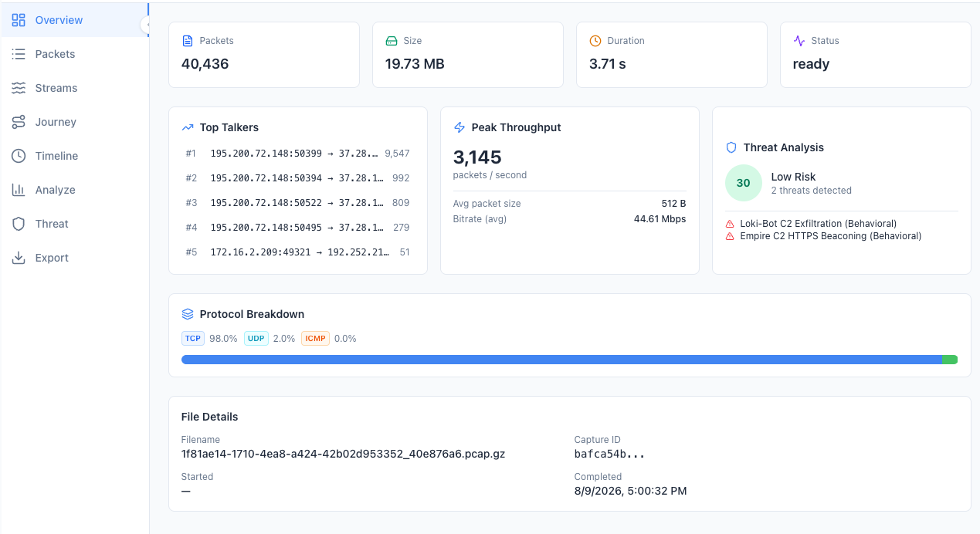The image size is (980, 534).
Task: Click the Duration card clock icon
Action: click(x=595, y=41)
